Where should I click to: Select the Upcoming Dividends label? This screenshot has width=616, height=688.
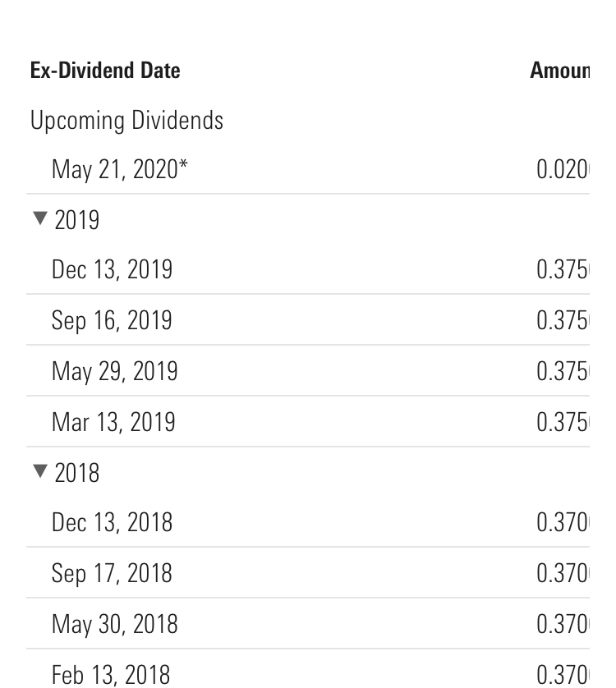126,121
